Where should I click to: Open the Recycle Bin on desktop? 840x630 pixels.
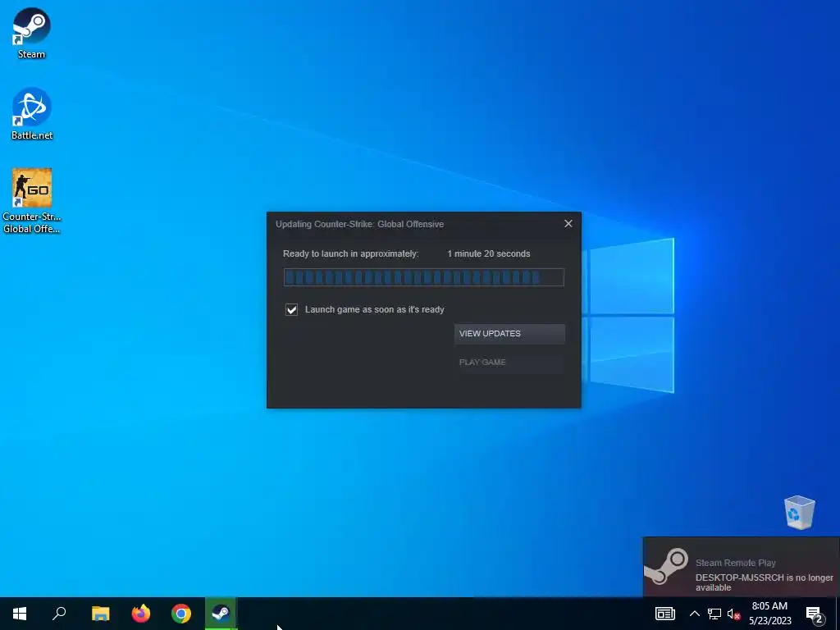(x=799, y=512)
